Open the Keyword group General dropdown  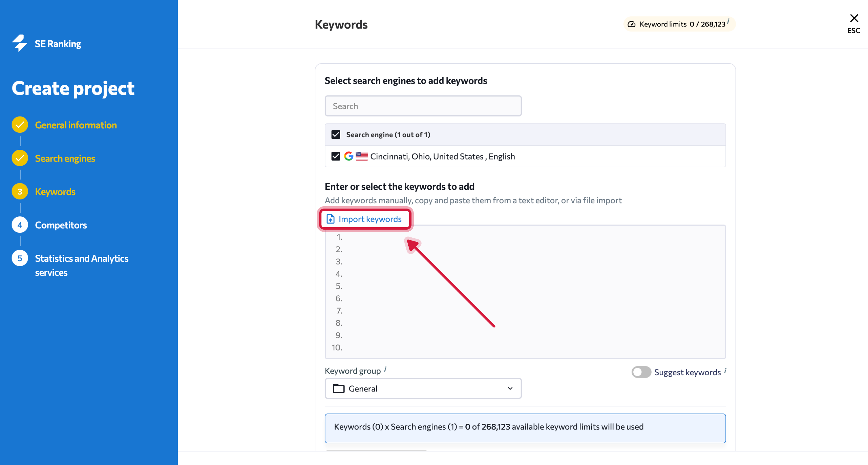point(423,389)
